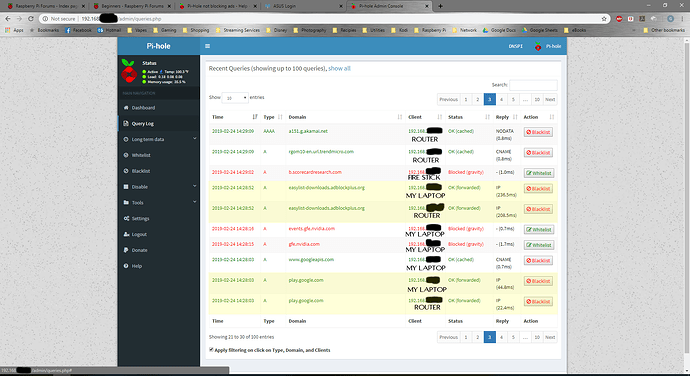Sort by Time column sort icon
This screenshot has width=690, height=376.
tap(255, 117)
